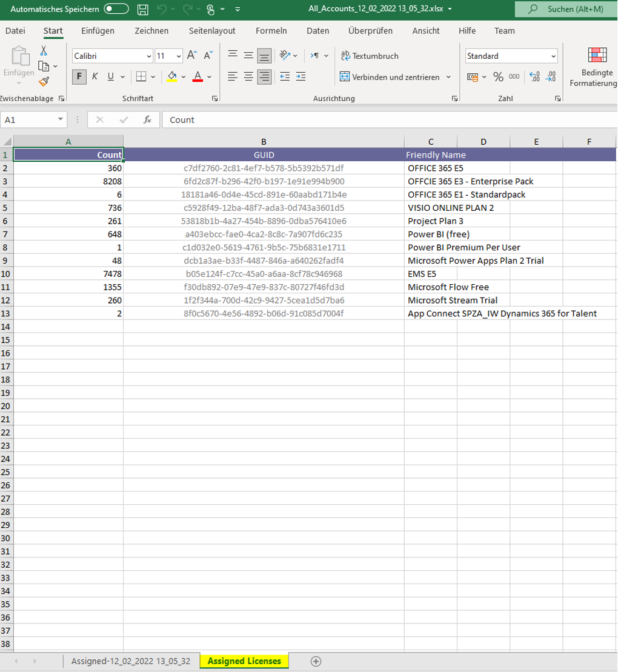Viewport: 618px width, 672px height.
Task: Click Bedingte Formatierung
Action: pyautogui.click(x=593, y=67)
